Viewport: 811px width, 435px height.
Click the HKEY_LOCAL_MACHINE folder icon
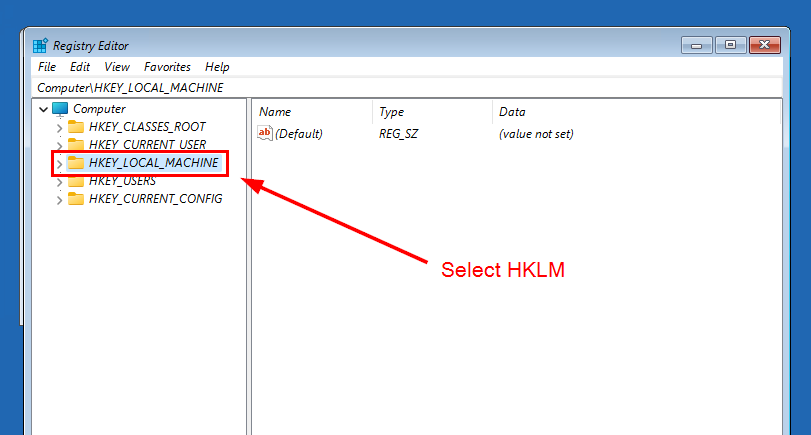[x=76, y=163]
